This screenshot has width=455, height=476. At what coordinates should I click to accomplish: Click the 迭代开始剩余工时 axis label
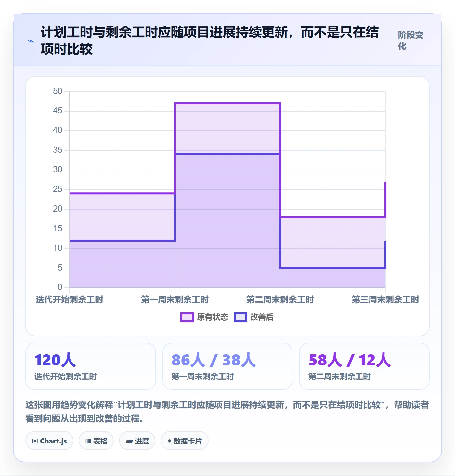(x=70, y=299)
